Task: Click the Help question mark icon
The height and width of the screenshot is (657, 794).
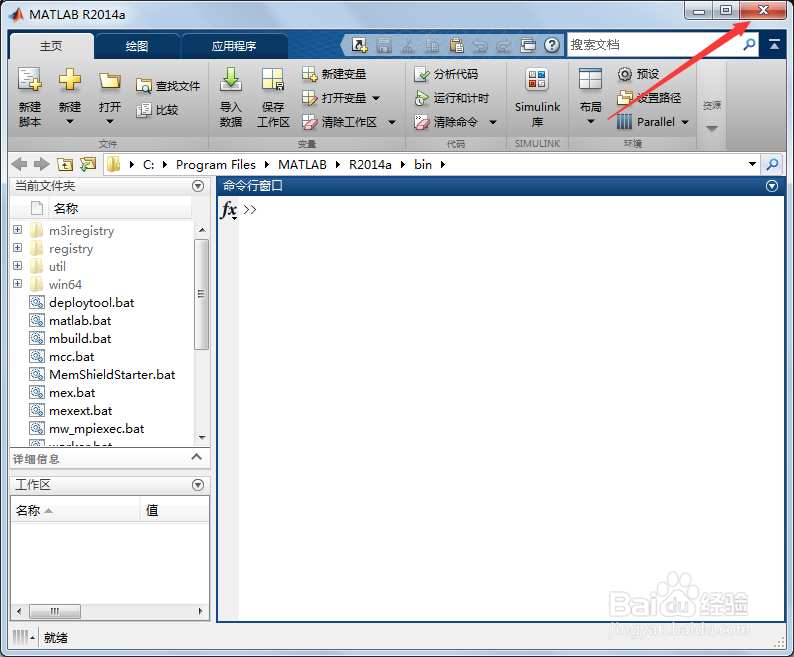Action: click(552, 45)
